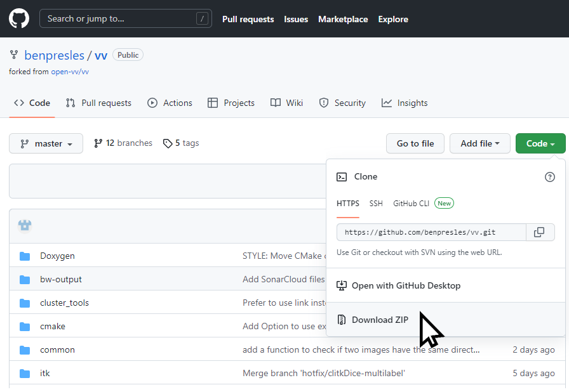Choose Open with GitHub Desktop
Screen dimensions: 569x392
click(x=446, y=285)
